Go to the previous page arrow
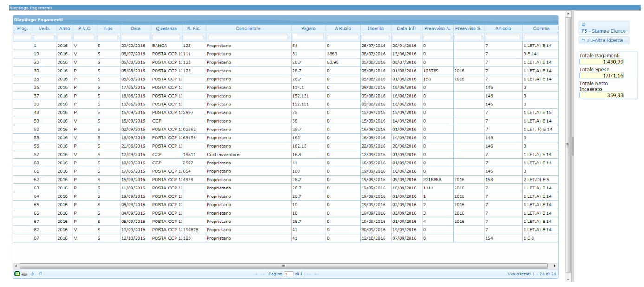Screen dimensions: 644x287 pos(263,274)
